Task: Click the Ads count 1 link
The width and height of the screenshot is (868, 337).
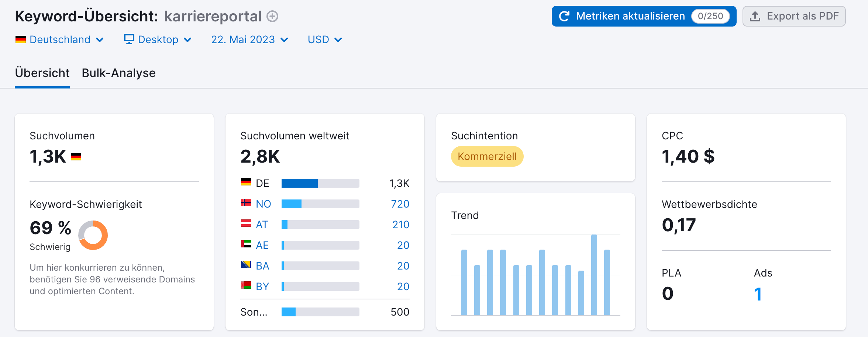Action: pos(758,294)
